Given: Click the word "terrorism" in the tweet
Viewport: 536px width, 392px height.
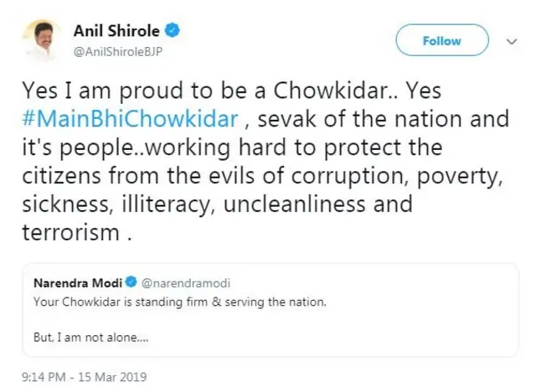Looking at the screenshot, I should (70, 234).
